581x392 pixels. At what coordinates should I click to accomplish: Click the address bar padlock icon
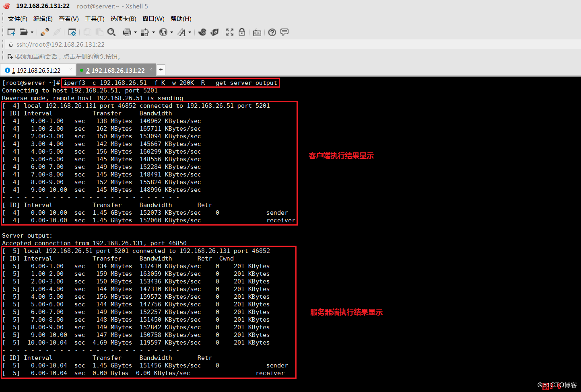tap(11, 45)
